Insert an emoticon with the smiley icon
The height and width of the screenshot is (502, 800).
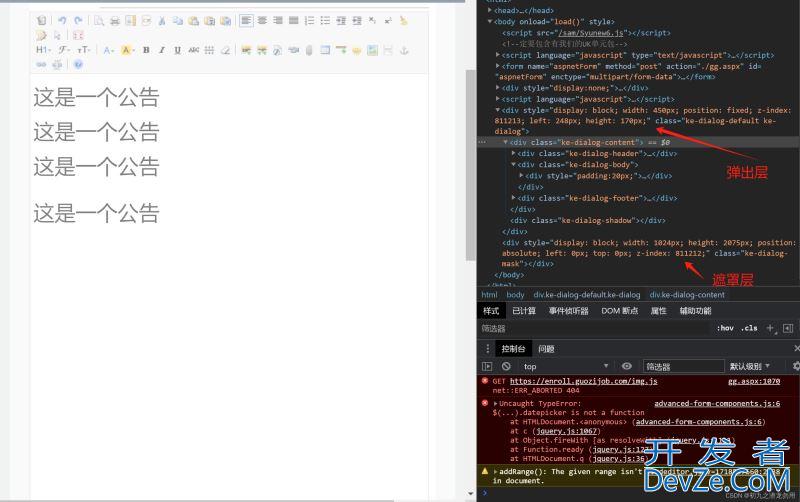[x=357, y=50]
